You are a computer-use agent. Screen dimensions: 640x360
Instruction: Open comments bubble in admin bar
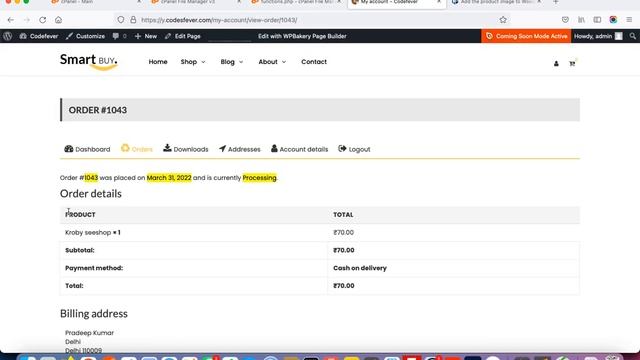click(x=119, y=36)
